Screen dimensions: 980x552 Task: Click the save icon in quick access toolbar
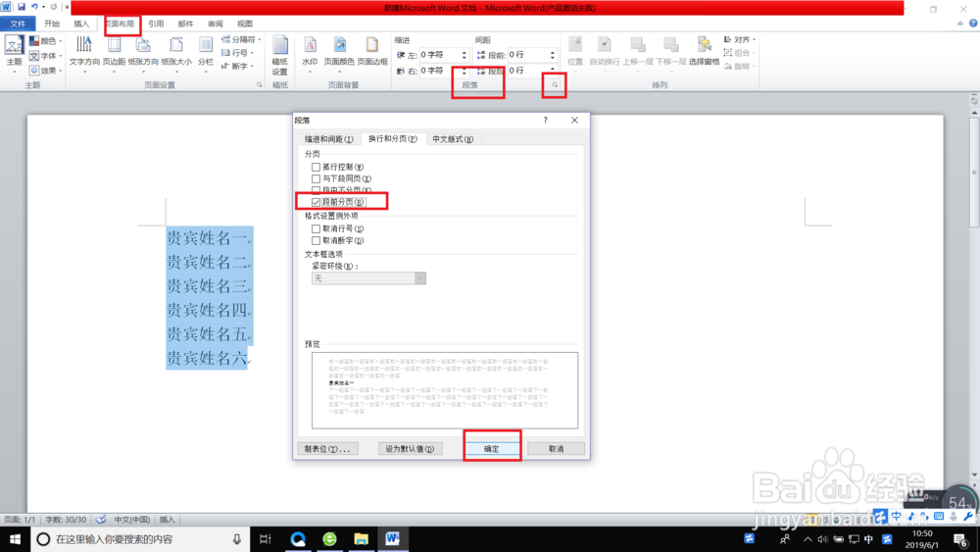pyautogui.click(x=22, y=7)
